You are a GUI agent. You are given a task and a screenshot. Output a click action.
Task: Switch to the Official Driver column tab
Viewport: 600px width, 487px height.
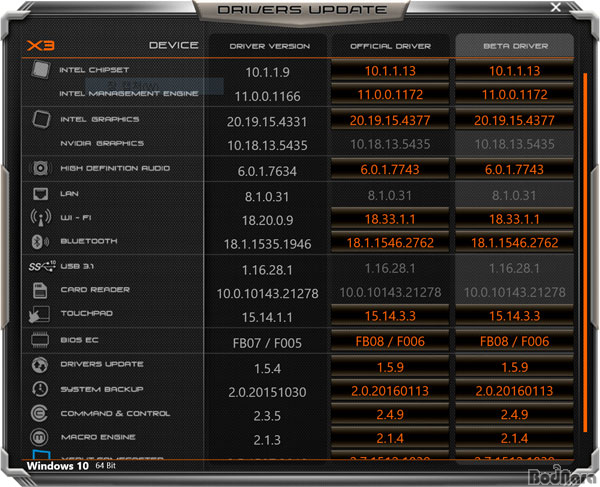(x=390, y=46)
